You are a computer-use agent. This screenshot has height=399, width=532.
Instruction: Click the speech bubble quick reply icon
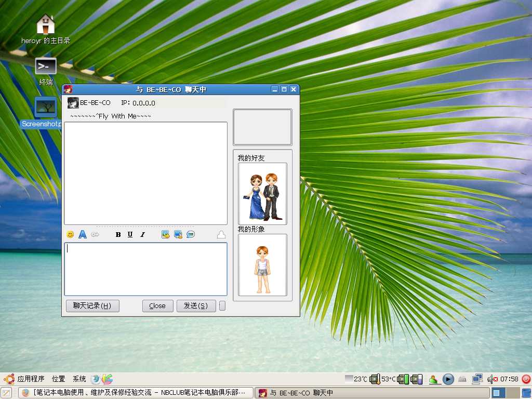tap(191, 235)
